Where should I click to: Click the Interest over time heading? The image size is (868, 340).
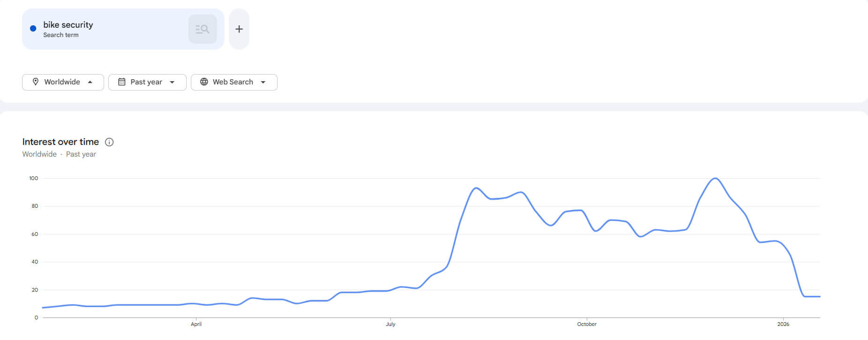(x=60, y=142)
